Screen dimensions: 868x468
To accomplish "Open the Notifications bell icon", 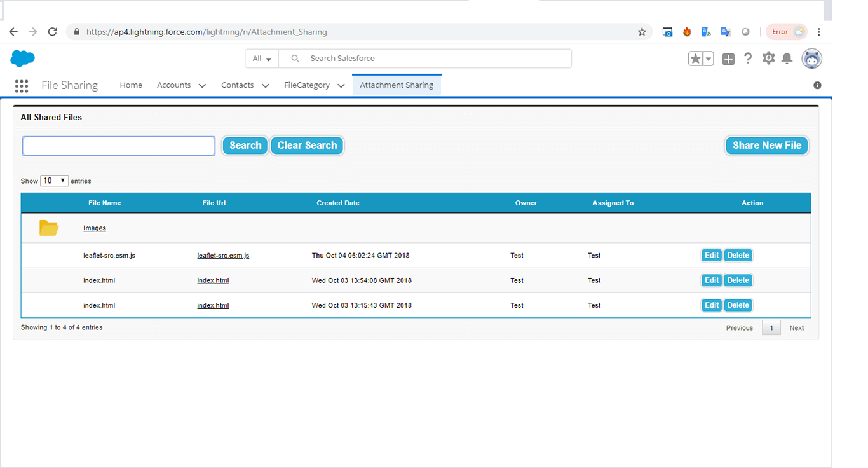I will (x=787, y=59).
